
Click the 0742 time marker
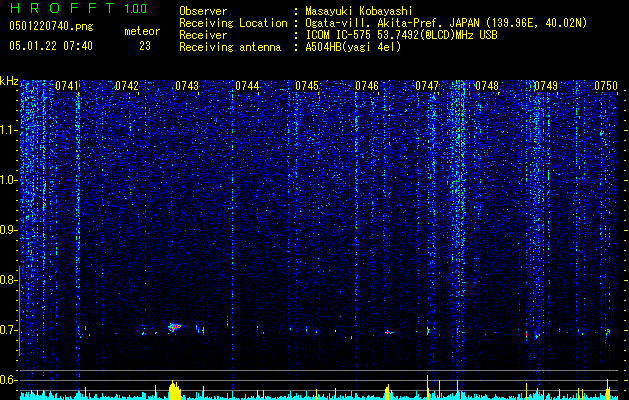pos(127,86)
